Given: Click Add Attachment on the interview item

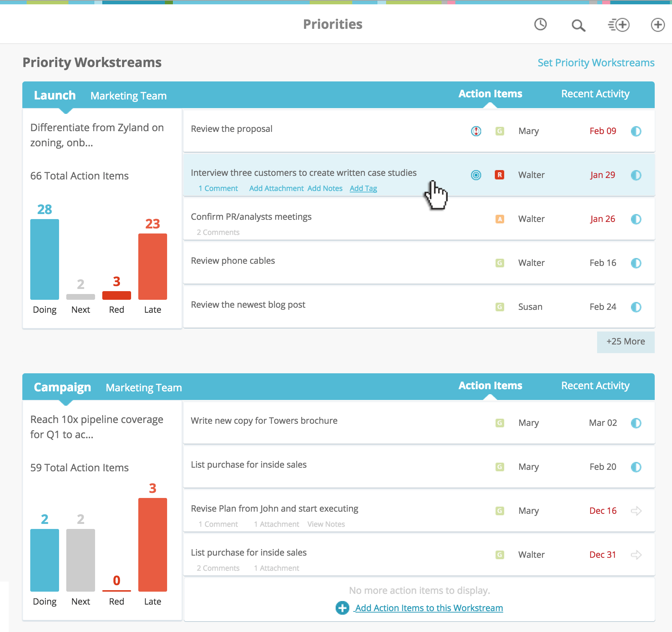Looking at the screenshot, I should pos(276,188).
